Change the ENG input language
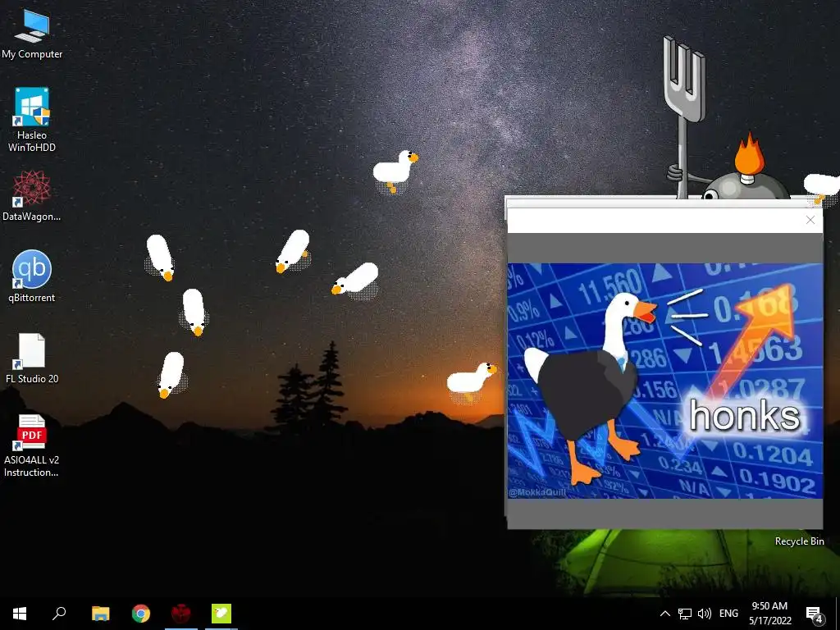Screen dimensions: 840x630 click(728, 614)
